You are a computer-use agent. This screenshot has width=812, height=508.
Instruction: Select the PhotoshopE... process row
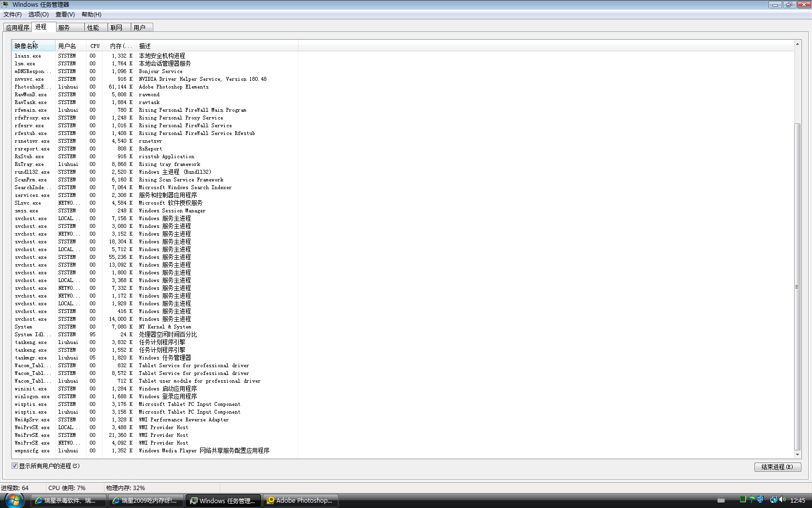tap(155, 87)
